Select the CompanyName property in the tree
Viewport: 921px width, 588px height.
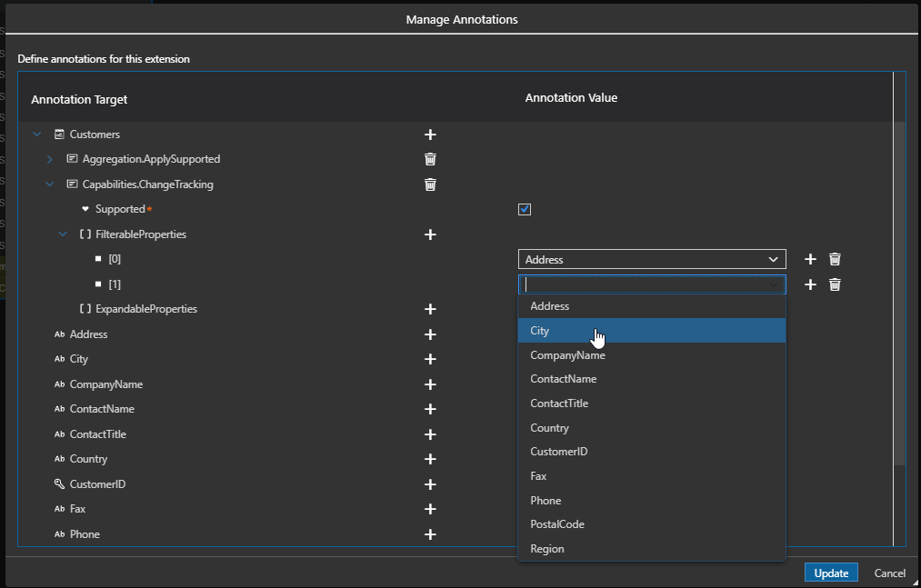click(x=105, y=384)
